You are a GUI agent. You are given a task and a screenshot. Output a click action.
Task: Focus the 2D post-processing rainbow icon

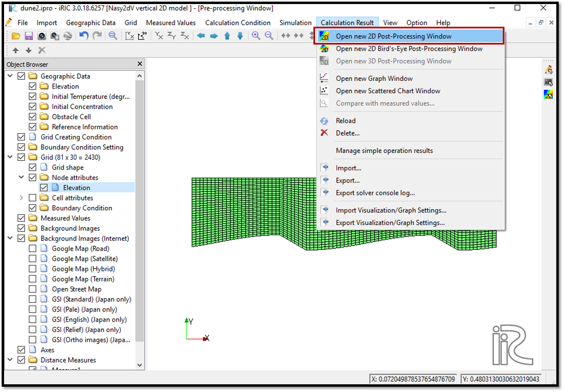click(549, 94)
